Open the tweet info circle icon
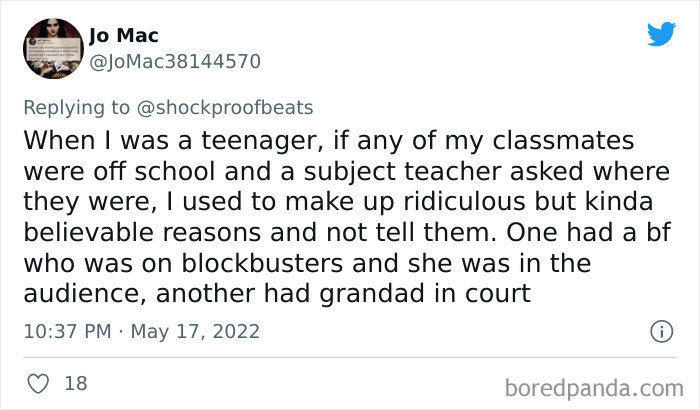 (x=661, y=331)
